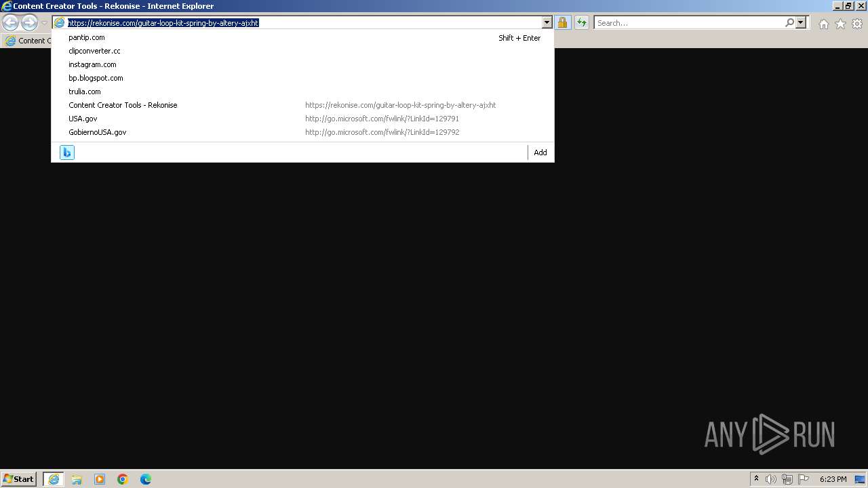Choose instagram.com suggestion
This screenshot has width=868, height=488.
point(302,64)
